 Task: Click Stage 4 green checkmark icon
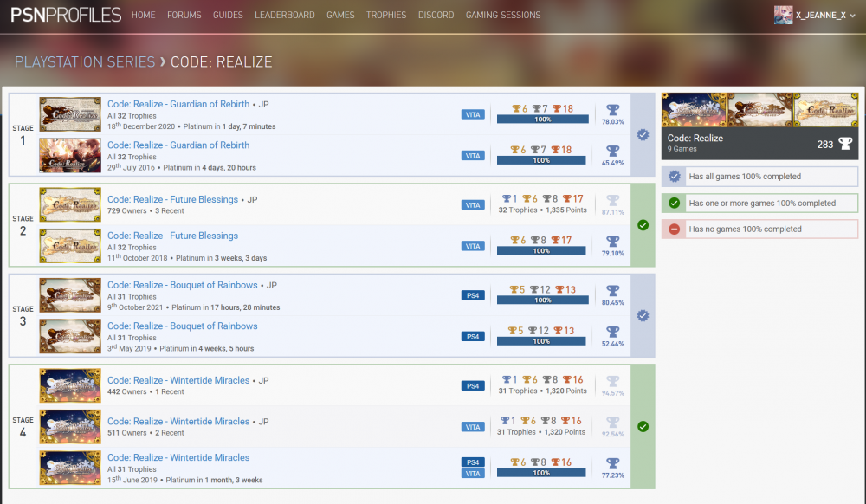[x=643, y=426]
